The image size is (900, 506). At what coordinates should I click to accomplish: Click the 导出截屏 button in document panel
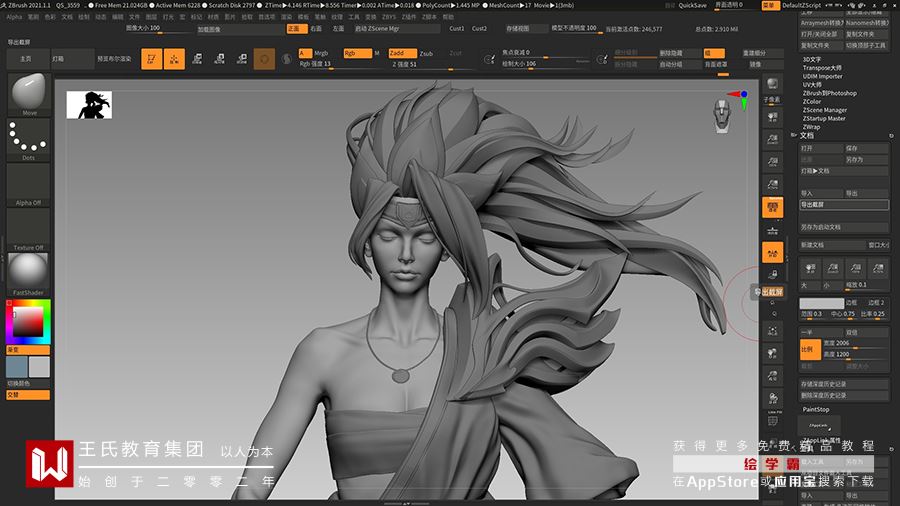click(x=843, y=205)
